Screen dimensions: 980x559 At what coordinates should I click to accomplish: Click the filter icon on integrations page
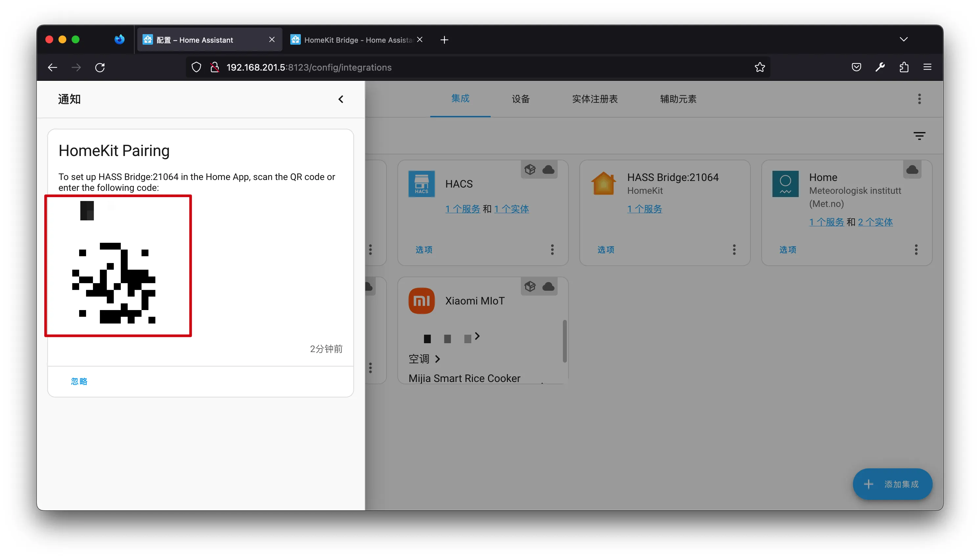click(919, 136)
